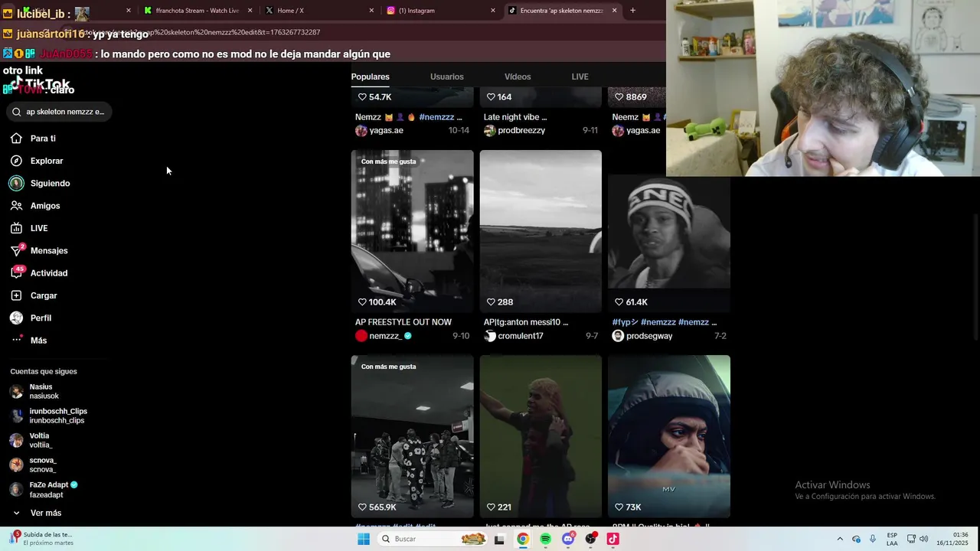This screenshot has height=551, width=980.
Task: Open Google Chrome from taskbar
Action: [x=522, y=539]
